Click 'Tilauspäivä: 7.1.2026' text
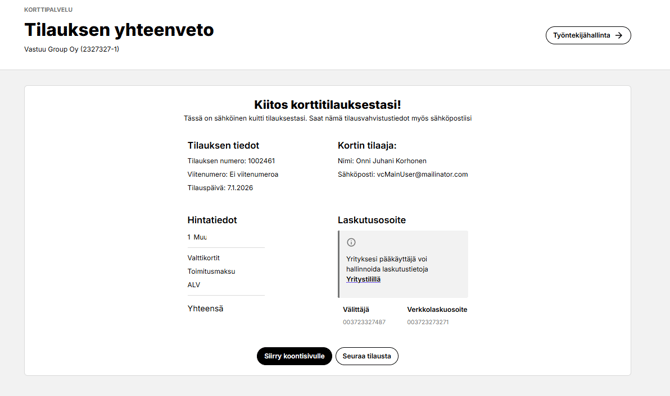Viewport: 670px width, 396px height. 220,188
